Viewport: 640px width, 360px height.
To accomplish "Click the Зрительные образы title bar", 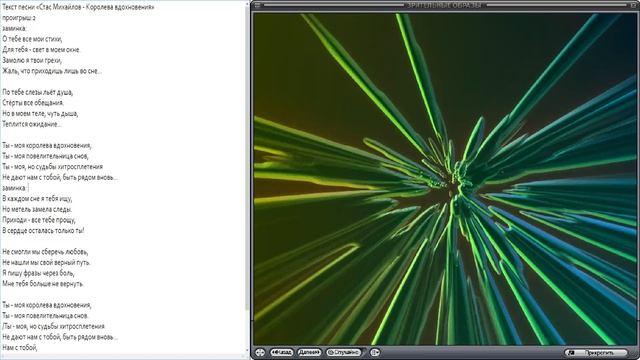I will pyautogui.click(x=444, y=5).
